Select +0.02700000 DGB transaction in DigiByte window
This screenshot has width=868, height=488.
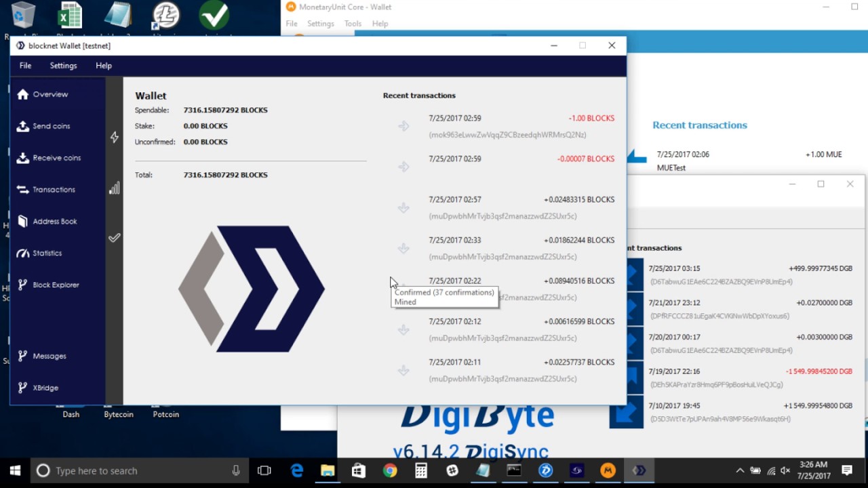(x=738, y=309)
